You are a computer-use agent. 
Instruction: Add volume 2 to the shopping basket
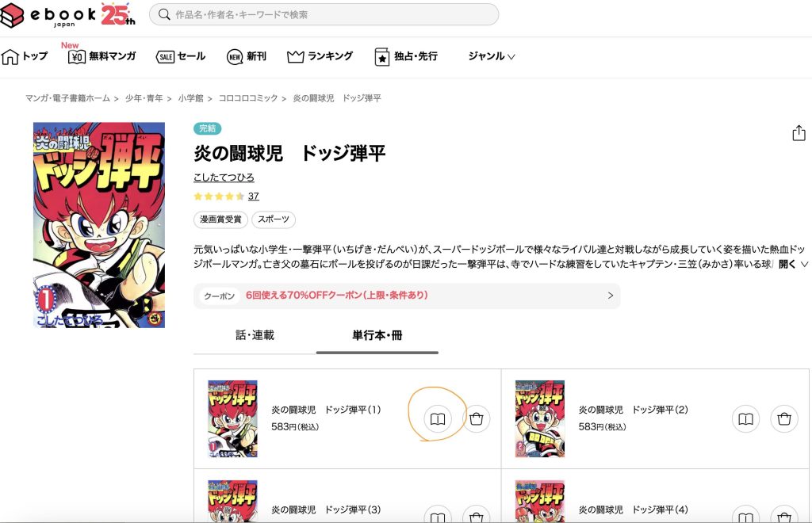[783, 419]
